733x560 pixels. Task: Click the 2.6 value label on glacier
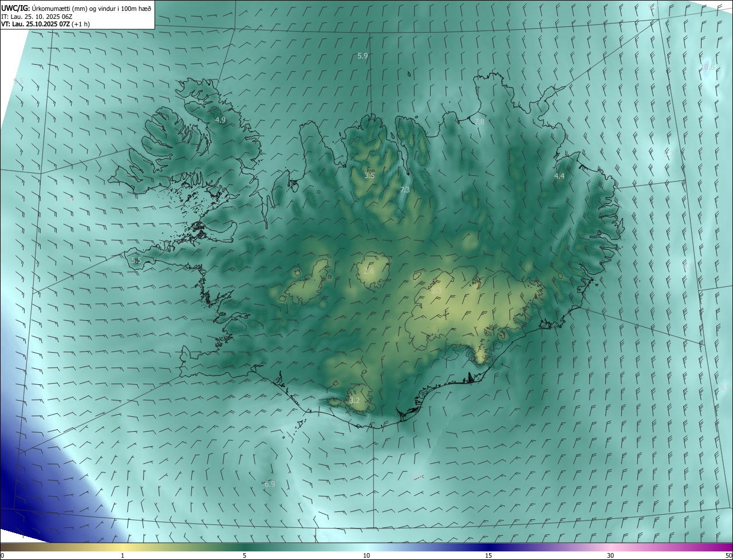coord(369,271)
